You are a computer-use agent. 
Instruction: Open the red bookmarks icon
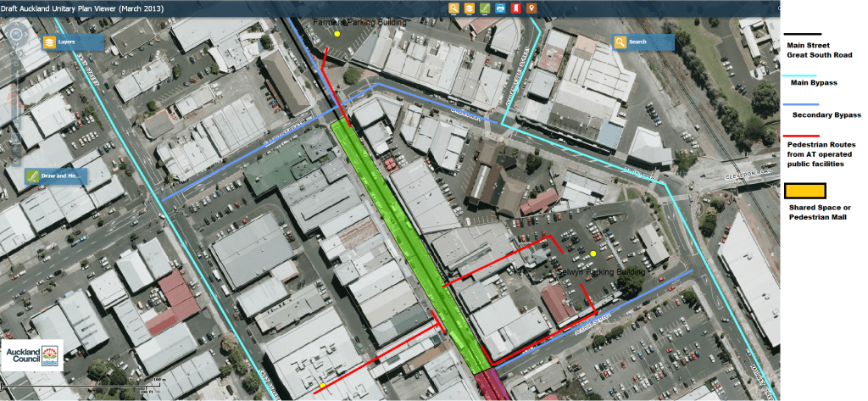pos(516,8)
